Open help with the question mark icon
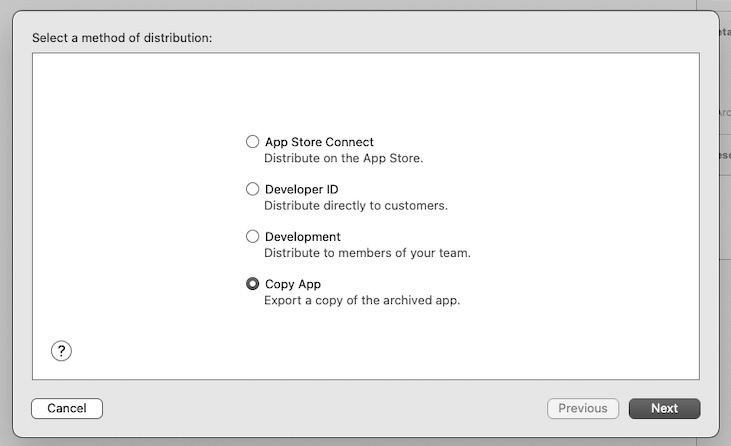731x446 pixels. 61,351
